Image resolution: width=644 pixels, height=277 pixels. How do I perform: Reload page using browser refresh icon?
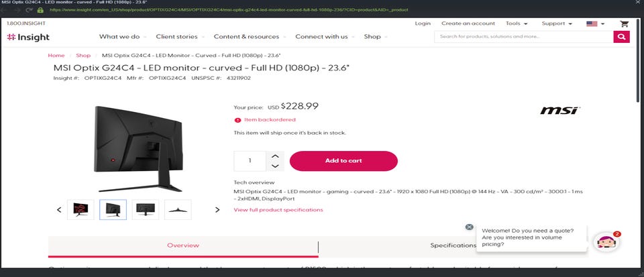coord(28,10)
